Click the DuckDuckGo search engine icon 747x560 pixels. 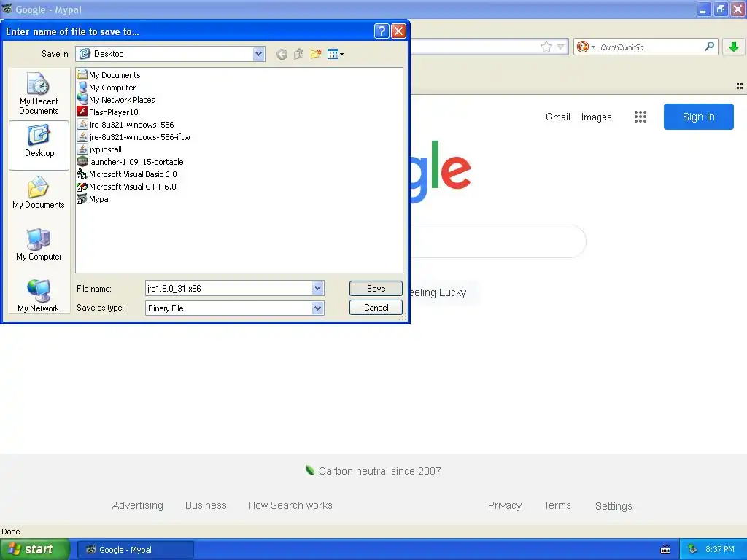(582, 47)
